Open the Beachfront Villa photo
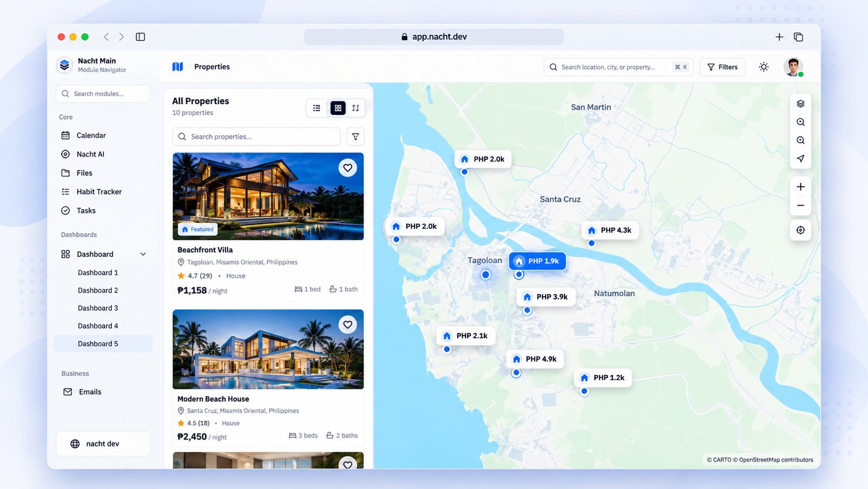Screen dimensions: 868x489 tap(268, 196)
